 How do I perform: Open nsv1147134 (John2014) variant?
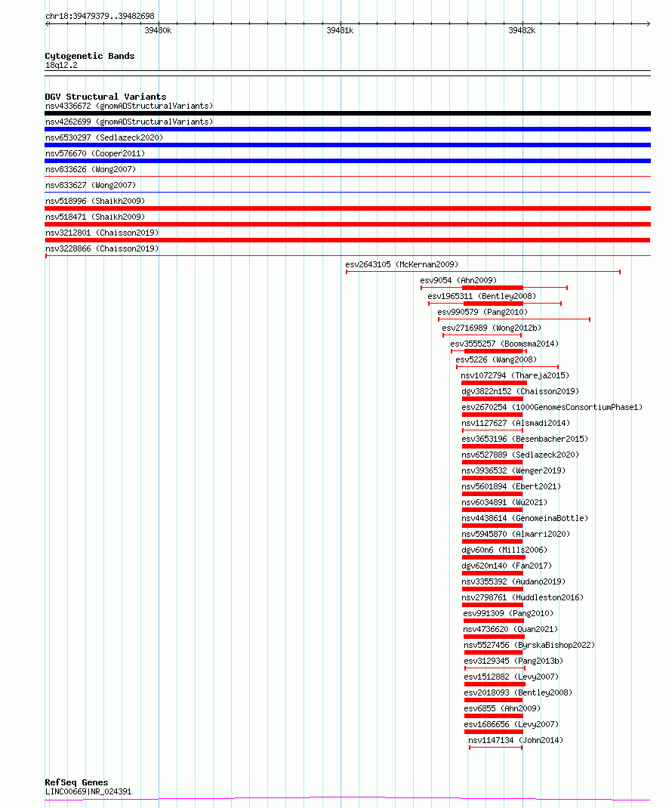coord(516,741)
